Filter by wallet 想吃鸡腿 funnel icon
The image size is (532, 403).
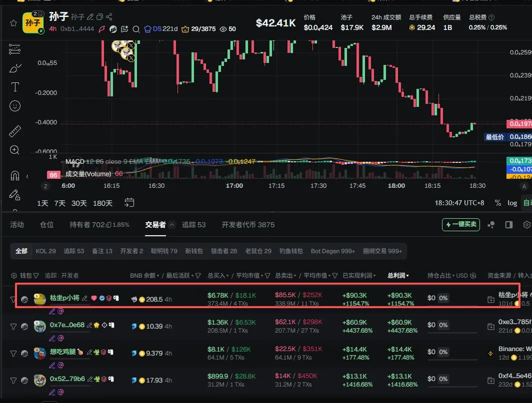[x=13, y=354]
